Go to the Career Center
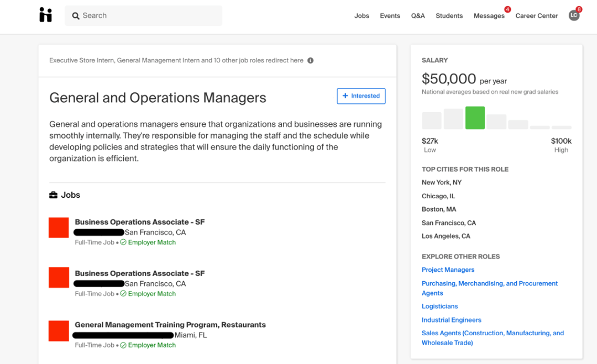This screenshot has height=364, width=597. tap(536, 15)
